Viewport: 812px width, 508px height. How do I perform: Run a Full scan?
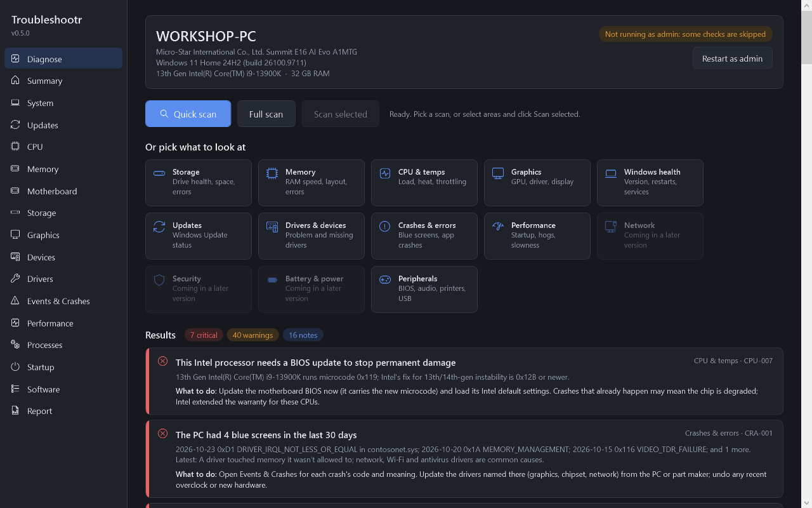[266, 114]
